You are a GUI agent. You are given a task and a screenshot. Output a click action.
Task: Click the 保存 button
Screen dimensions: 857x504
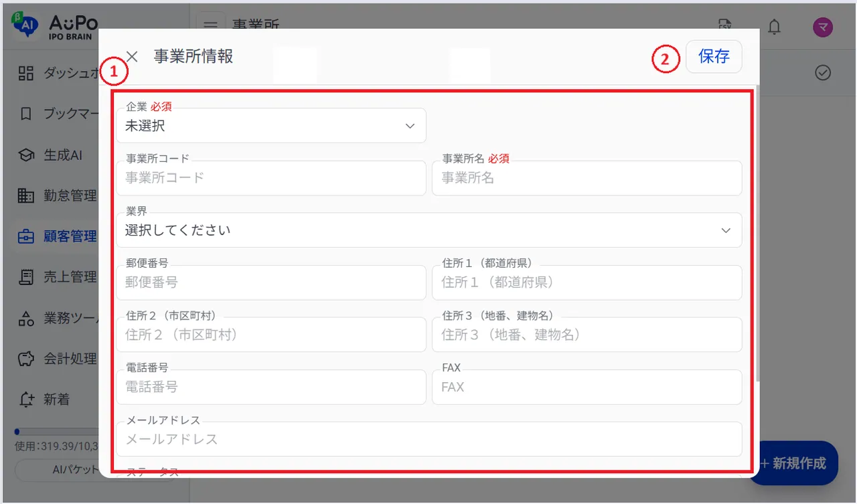714,57
